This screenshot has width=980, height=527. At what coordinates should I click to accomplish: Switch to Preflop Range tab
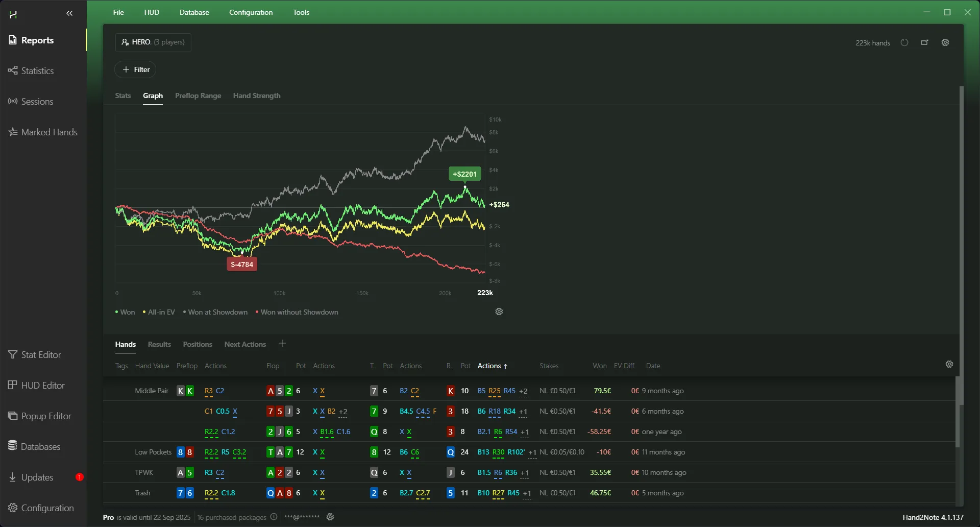198,95
